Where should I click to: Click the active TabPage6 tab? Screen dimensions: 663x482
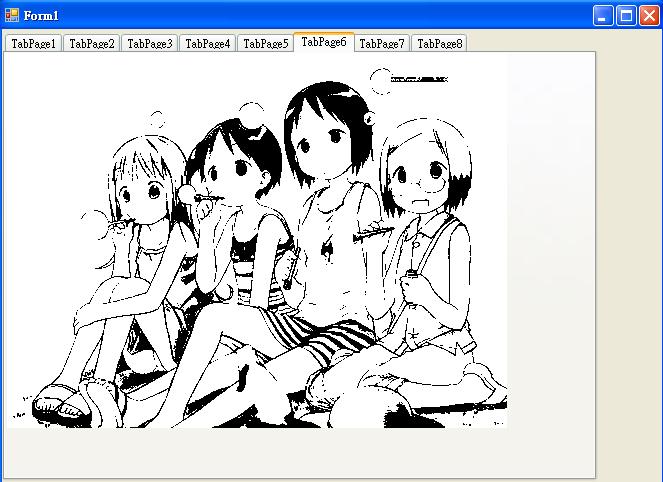[x=324, y=42]
